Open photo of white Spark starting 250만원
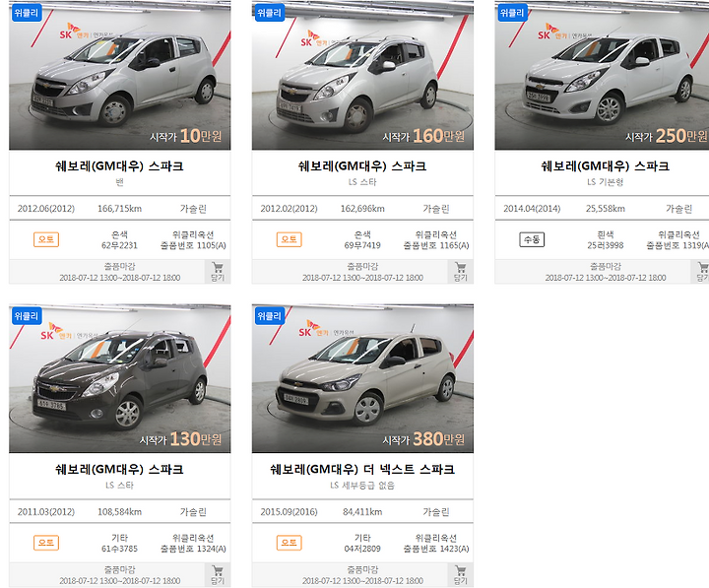The image size is (709, 588). pyautogui.click(x=602, y=75)
